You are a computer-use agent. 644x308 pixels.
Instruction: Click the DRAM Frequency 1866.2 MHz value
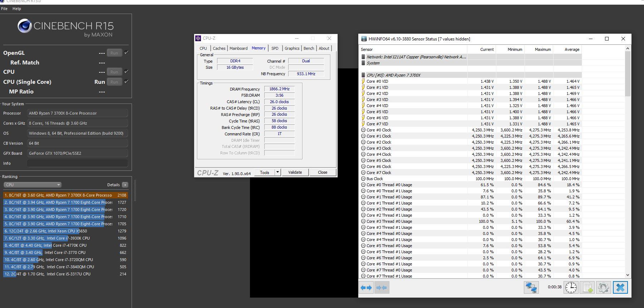pyautogui.click(x=279, y=89)
